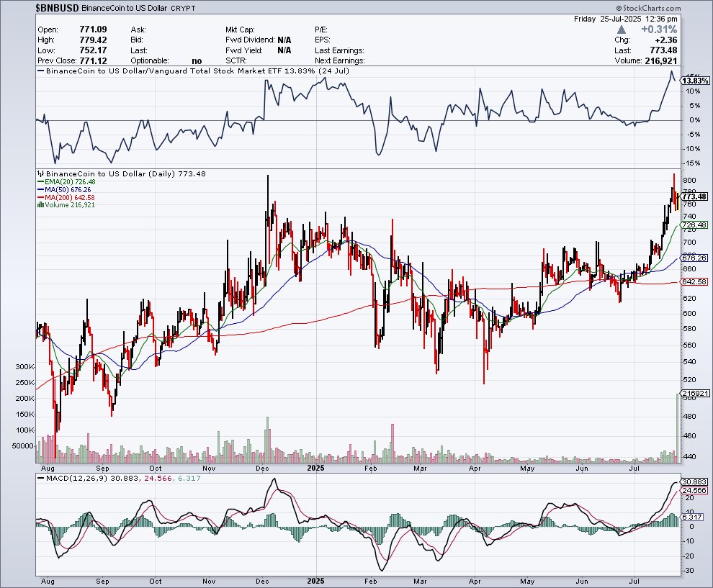Select the Low value 752.17

[93, 50]
